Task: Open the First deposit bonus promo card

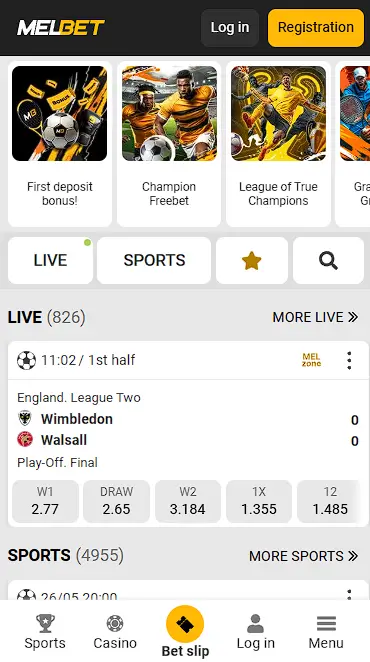Action: coord(60,144)
